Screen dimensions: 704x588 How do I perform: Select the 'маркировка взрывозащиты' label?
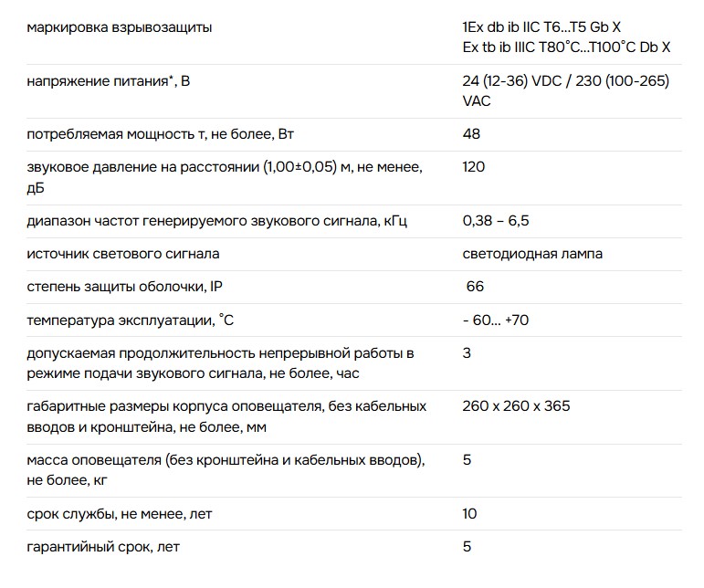(120, 27)
